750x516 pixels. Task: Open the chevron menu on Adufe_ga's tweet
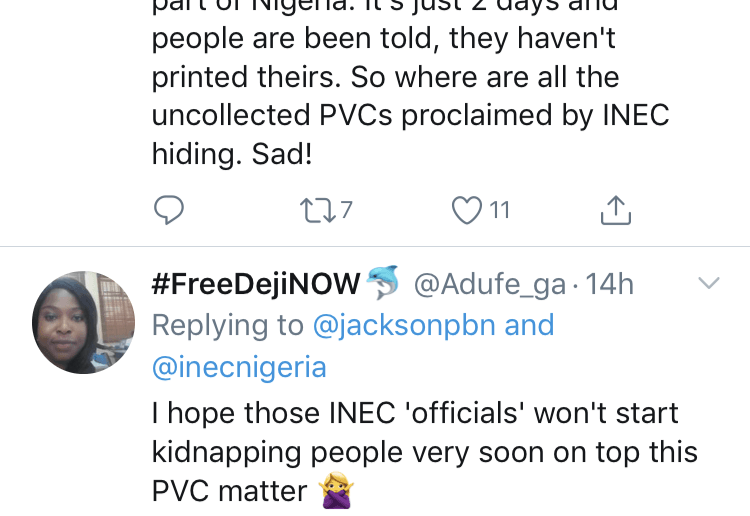pos(709,283)
